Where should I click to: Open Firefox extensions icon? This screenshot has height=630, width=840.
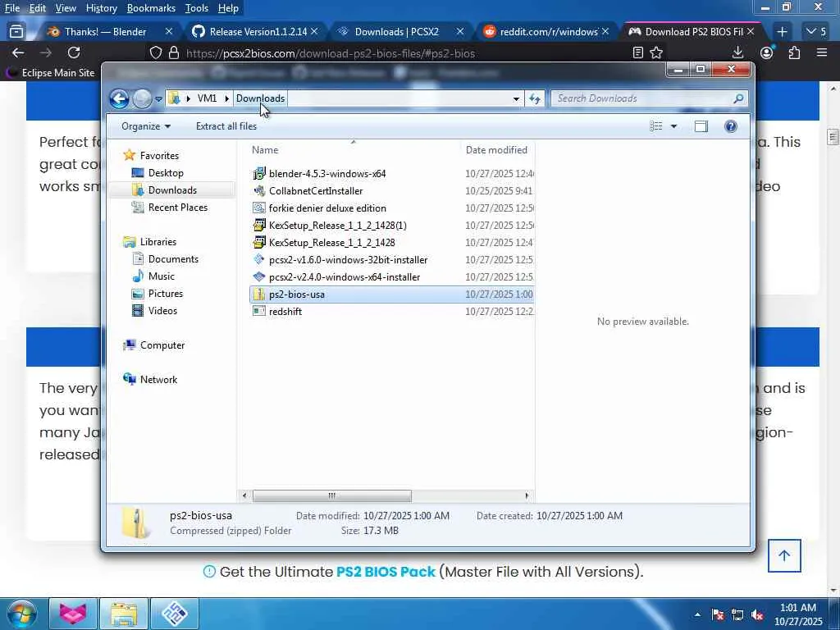(794, 52)
